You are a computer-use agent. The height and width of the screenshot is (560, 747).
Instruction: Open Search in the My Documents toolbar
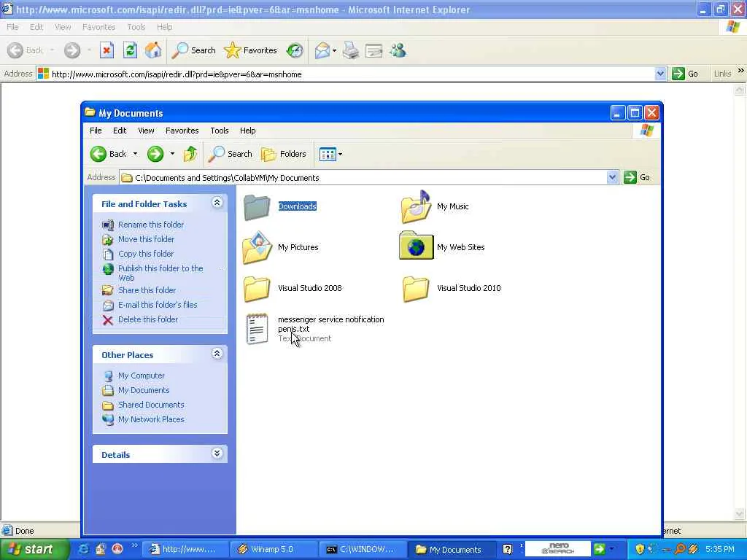(230, 154)
